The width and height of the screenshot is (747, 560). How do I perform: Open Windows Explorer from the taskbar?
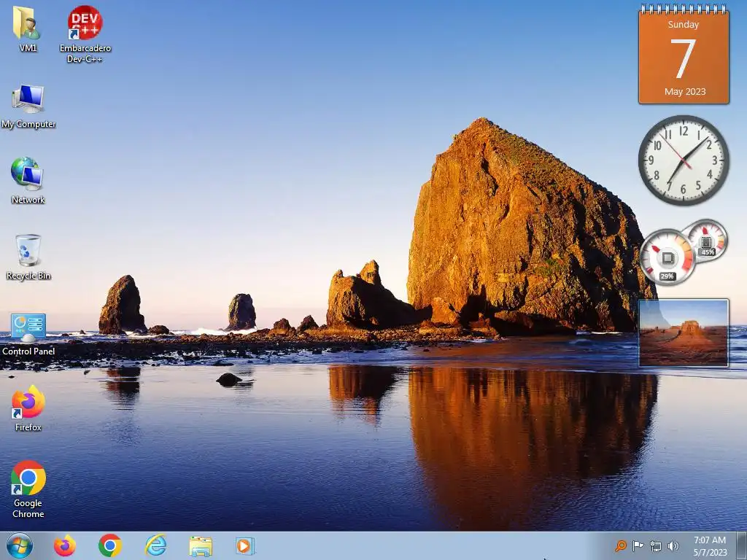(x=201, y=546)
